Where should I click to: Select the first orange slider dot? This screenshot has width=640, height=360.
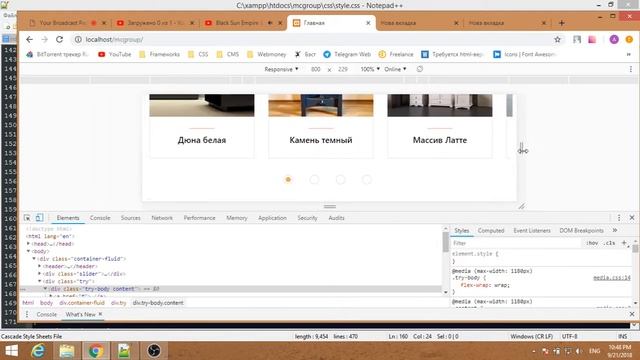pos(288,179)
